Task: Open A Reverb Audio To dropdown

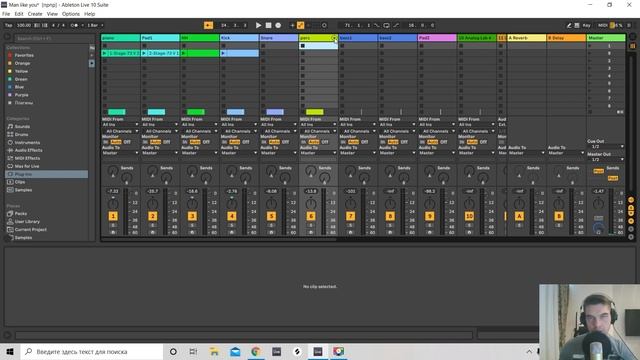Action: click(x=526, y=153)
